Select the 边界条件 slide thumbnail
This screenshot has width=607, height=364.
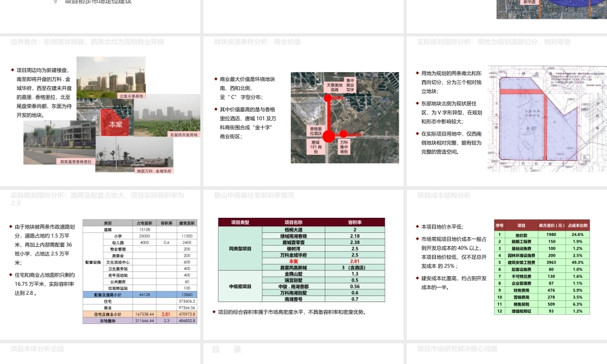[100, 111]
